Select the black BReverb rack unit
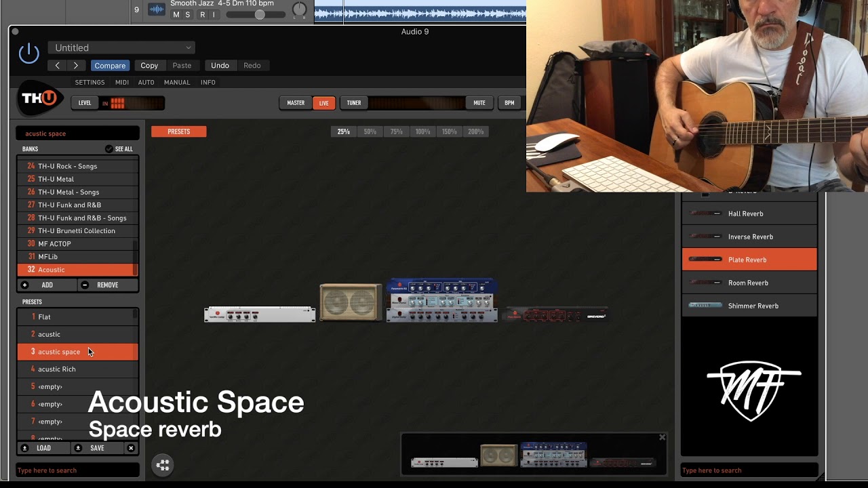 coord(554,315)
